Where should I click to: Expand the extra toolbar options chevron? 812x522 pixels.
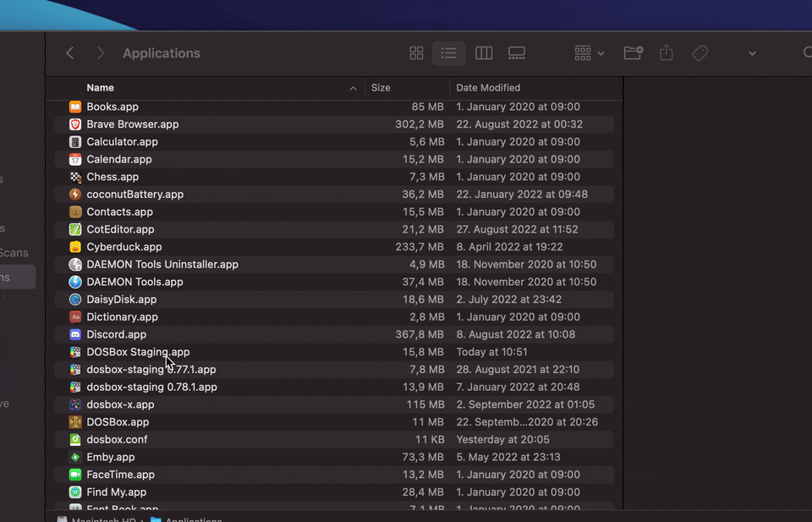tap(752, 52)
